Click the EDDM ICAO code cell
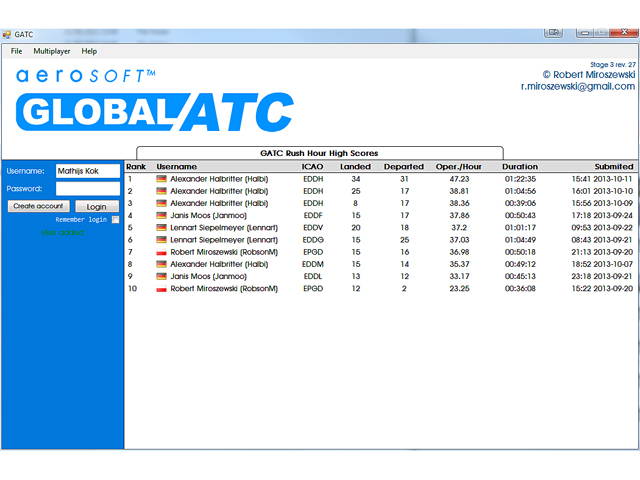 point(313,264)
